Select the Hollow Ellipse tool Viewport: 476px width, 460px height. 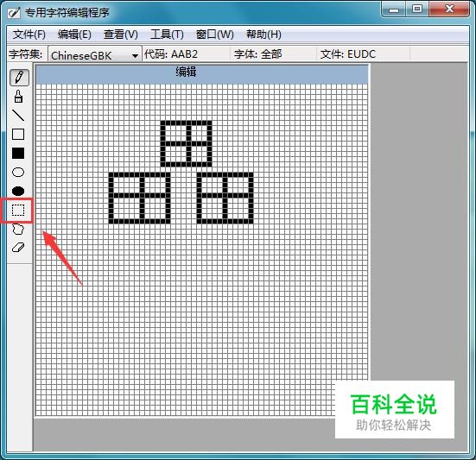(18, 173)
